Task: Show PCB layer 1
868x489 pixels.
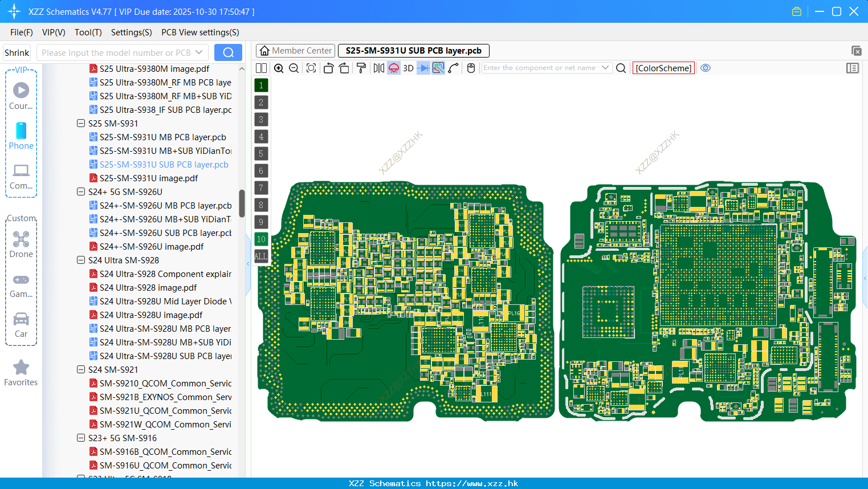Action: [x=261, y=85]
